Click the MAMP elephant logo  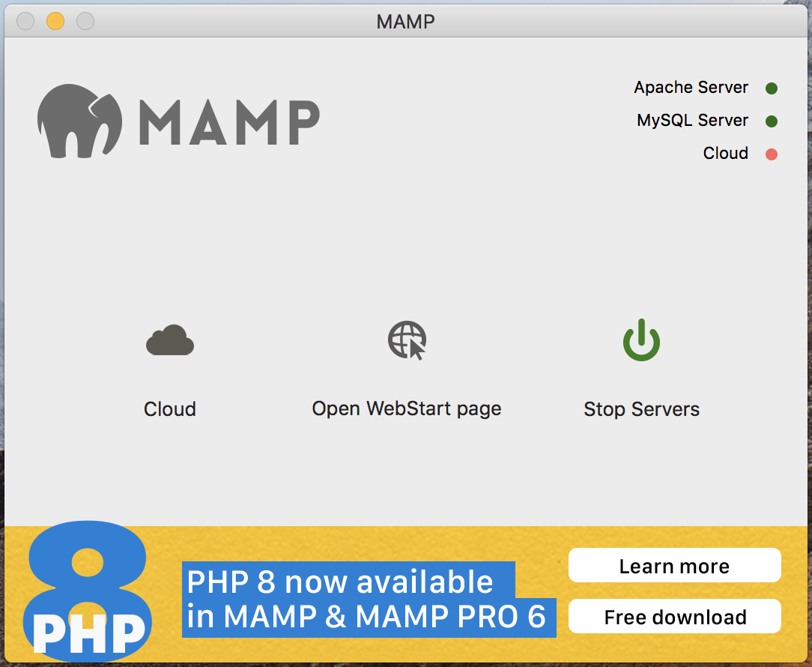point(79,121)
